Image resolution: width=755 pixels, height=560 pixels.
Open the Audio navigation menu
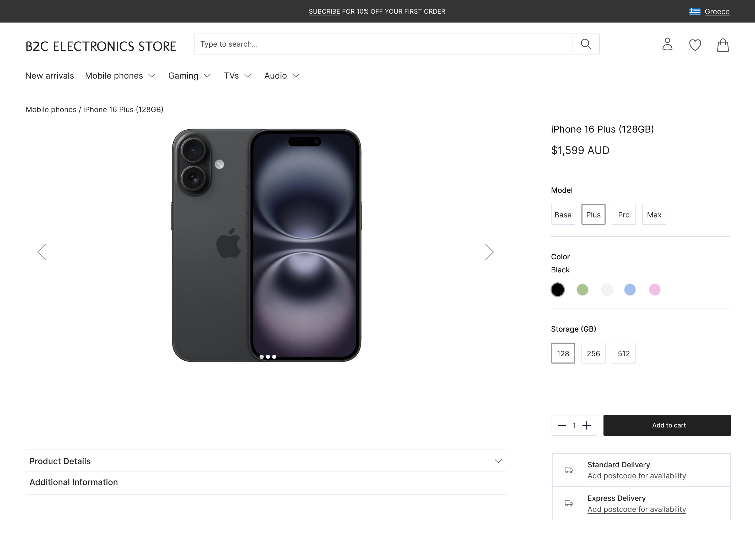coord(282,76)
